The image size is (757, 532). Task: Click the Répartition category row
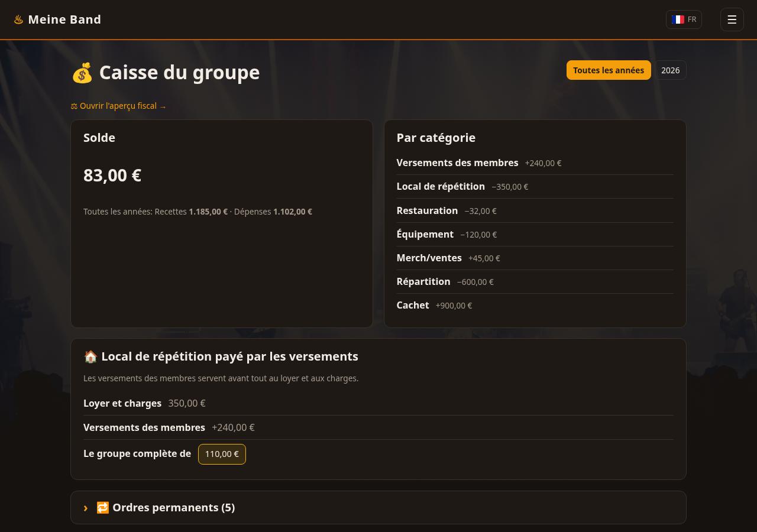[x=535, y=281]
